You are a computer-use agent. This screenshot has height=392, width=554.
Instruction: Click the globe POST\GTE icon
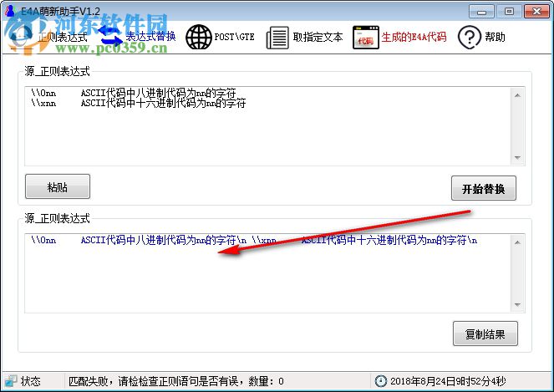tap(199, 37)
